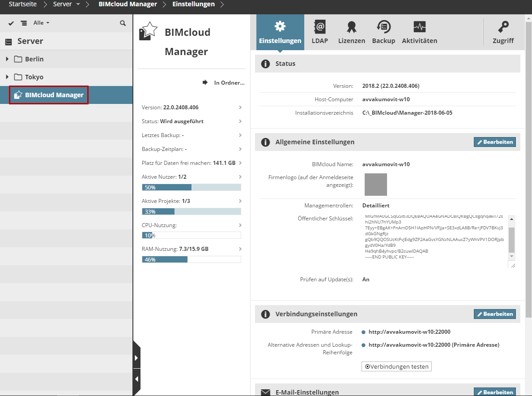The width and height of the screenshot is (532, 396).
Task: Click the version value 2018.2 (22.0.2408.406)
Action: 391,86
